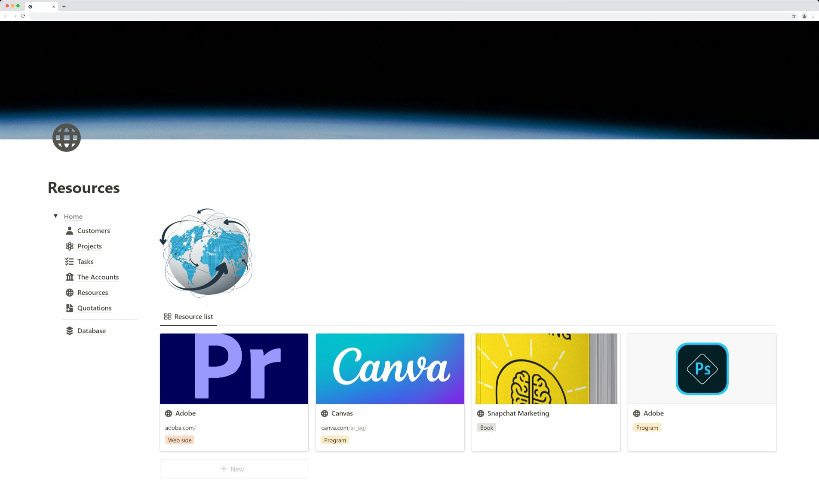Viewport: 819px width, 504px height.
Task: Click the Program tag on Canvas card
Action: click(x=335, y=440)
